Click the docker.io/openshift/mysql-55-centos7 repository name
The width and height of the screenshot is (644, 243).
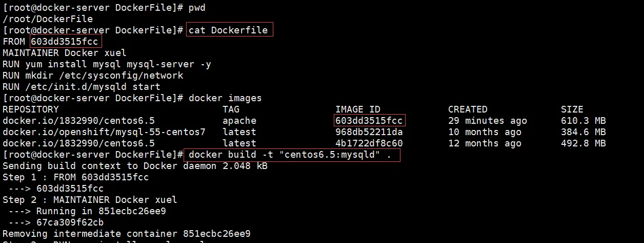104,132
